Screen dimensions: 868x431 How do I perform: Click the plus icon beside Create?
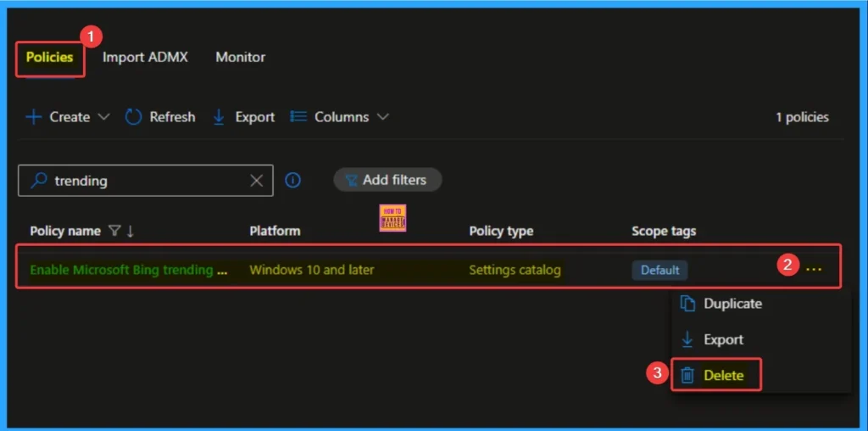(34, 117)
